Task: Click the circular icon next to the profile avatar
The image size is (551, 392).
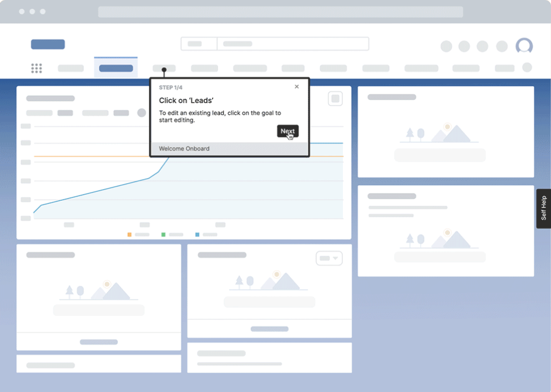Action: (502, 47)
